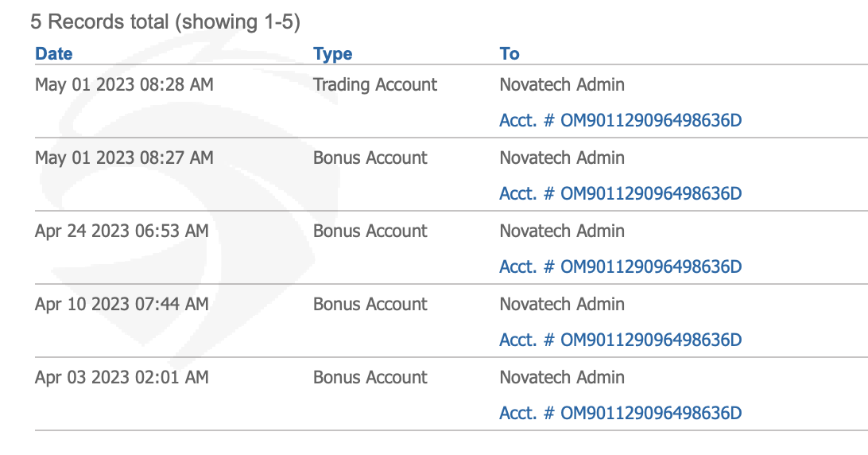The image size is (868, 455).
Task: Click the Trading Account type cell
Action: point(375,85)
